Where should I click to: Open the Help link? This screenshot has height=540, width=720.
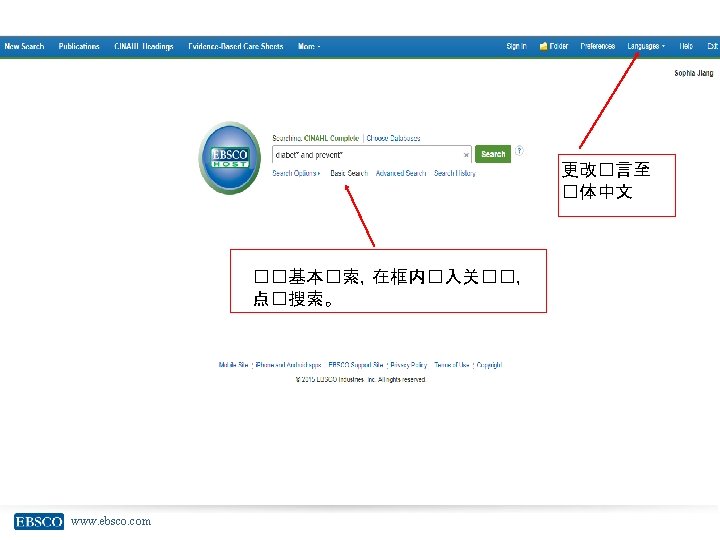(686, 46)
